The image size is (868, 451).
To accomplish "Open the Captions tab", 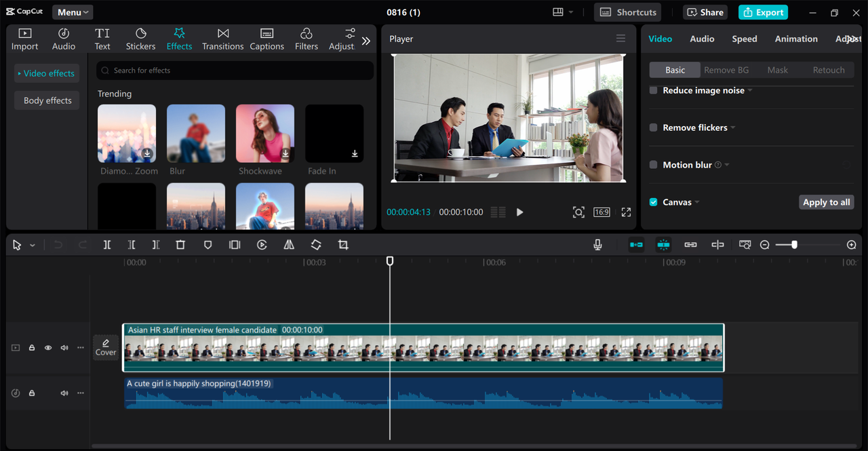I will coord(267,39).
